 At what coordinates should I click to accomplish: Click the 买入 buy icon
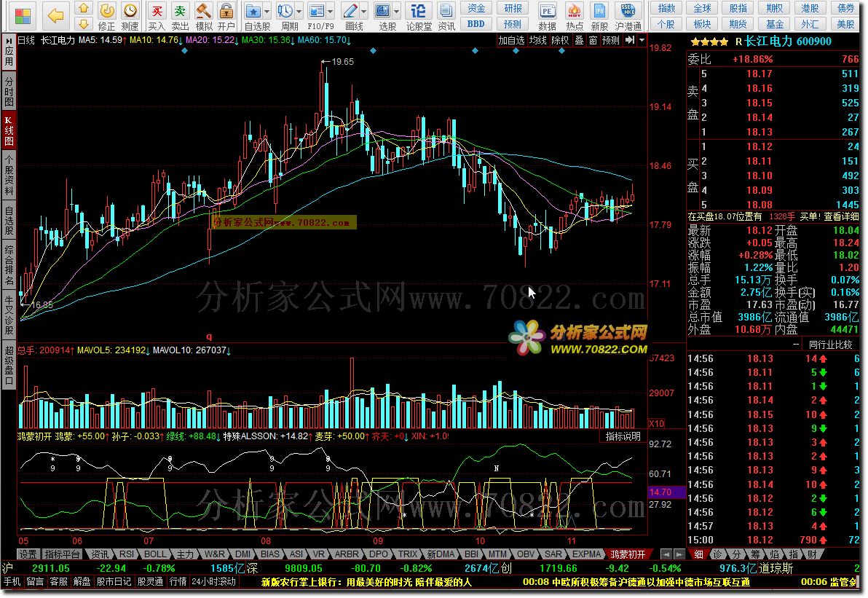click(x=157, y=16)
